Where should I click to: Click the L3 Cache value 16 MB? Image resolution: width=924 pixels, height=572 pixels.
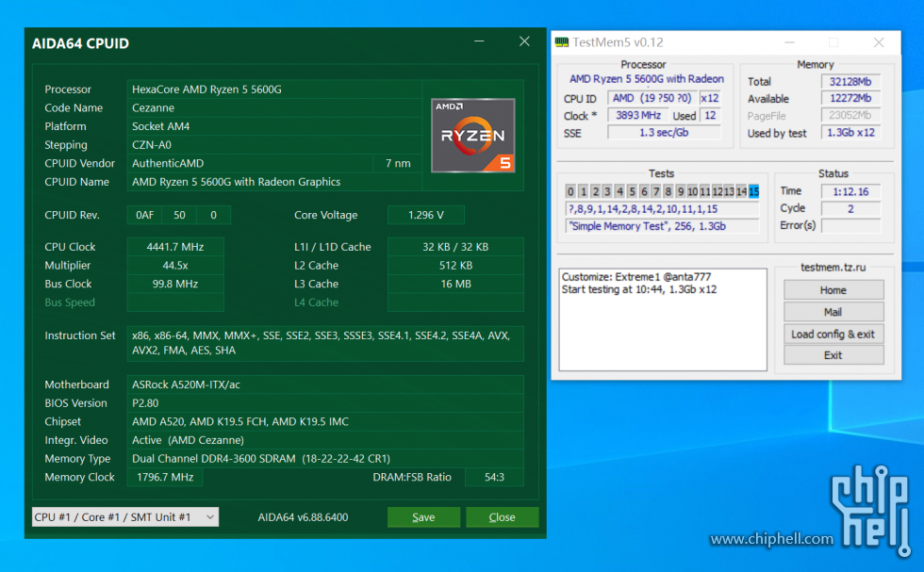455,284
